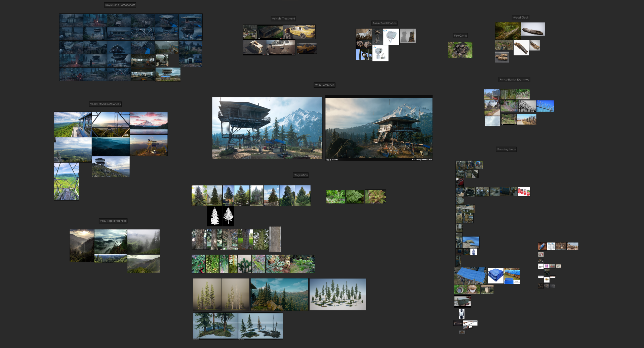Screen dimensions: 644x348
Task: Click the grey misty conifer forest image
Action: 144,242
